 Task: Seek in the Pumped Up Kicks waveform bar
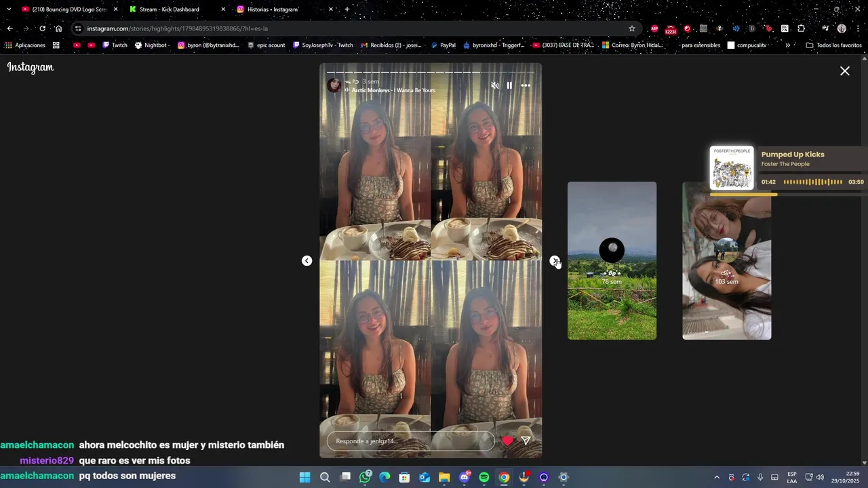(x=812, y=182)
